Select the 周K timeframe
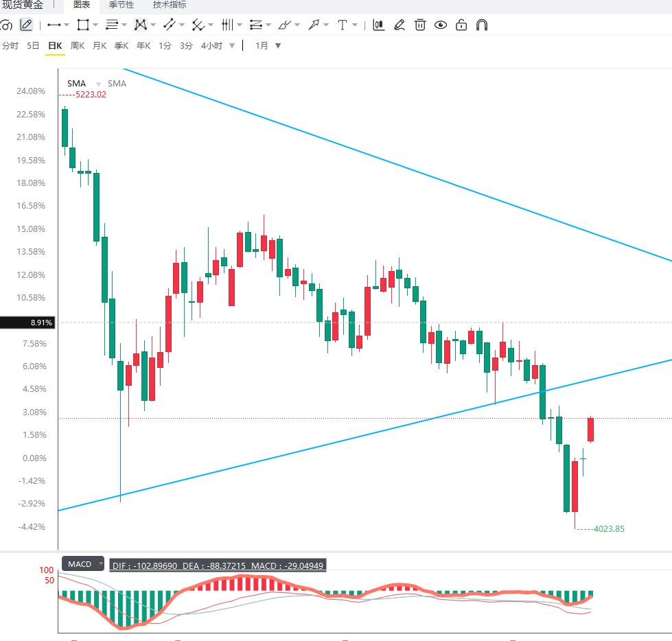The image size is (672, 641). tap(78, 45)
